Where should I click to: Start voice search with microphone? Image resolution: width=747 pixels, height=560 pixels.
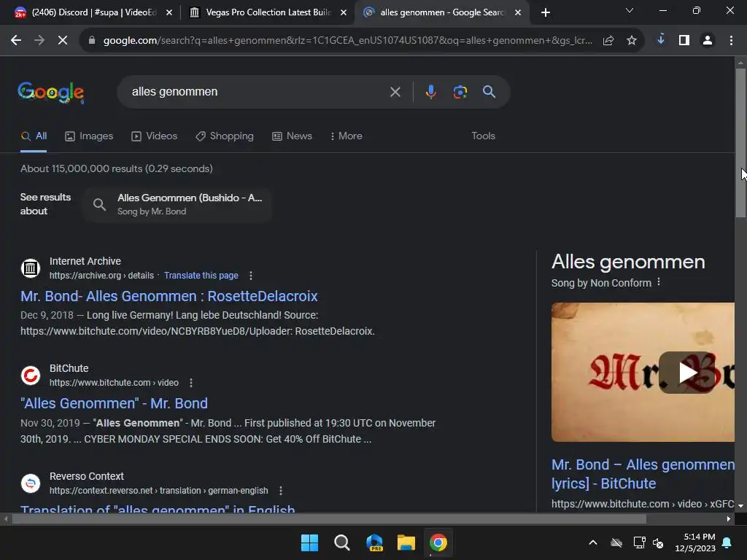pyautogui.click(x=430, y=91)
